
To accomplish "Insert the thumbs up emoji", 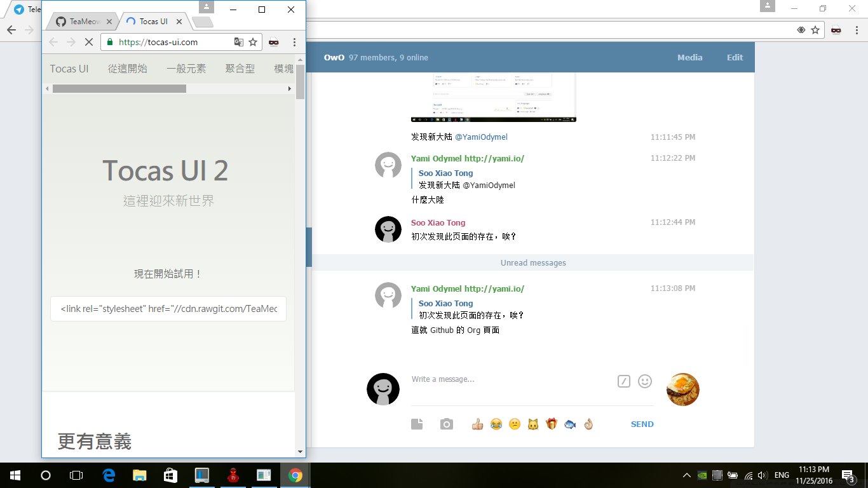I will [478, 424].
